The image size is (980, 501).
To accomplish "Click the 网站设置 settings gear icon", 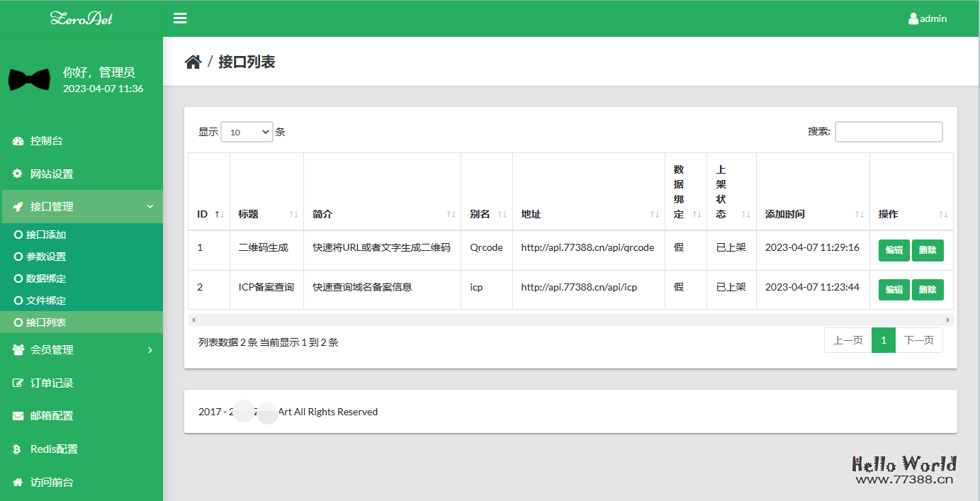I will [16, 174].
